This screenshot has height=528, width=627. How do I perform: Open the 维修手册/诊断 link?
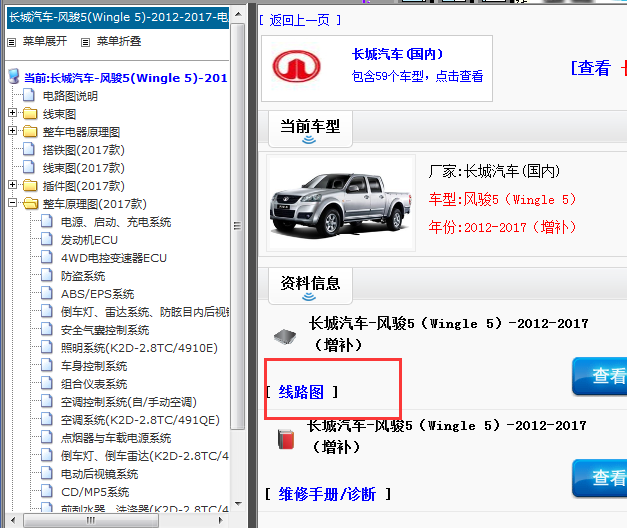coord(327,494)
